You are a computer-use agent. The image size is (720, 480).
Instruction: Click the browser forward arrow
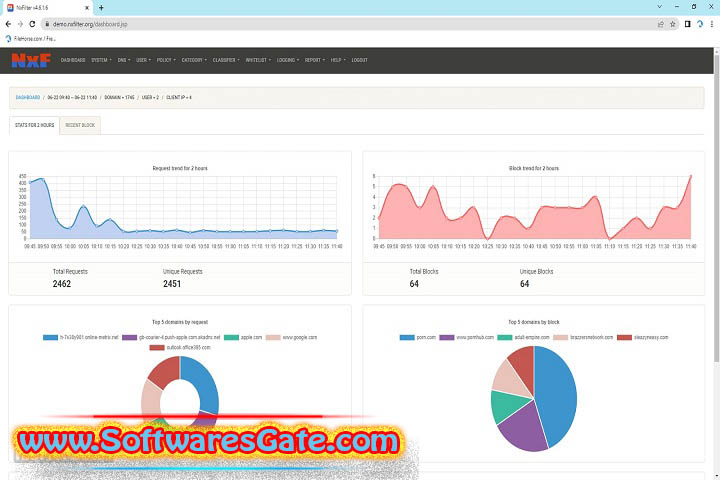pos(20,24)
